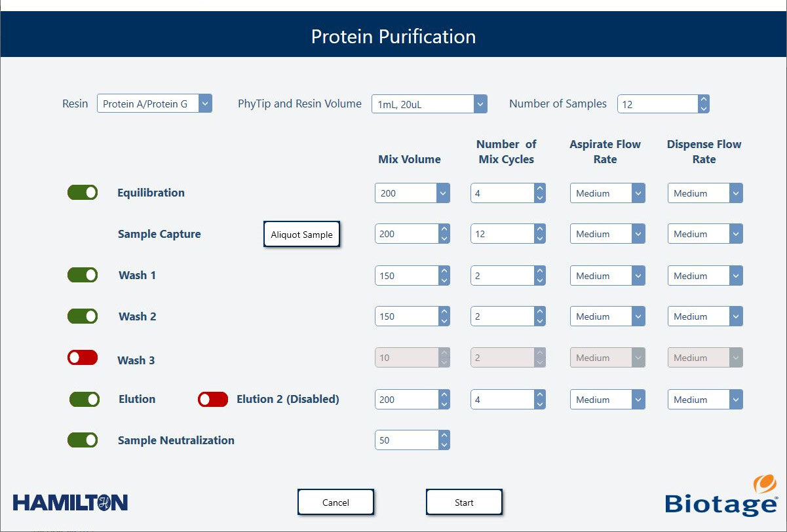
Task: Open the PhyTip and Resin Volume dropdown
Action: click(480, 103)
